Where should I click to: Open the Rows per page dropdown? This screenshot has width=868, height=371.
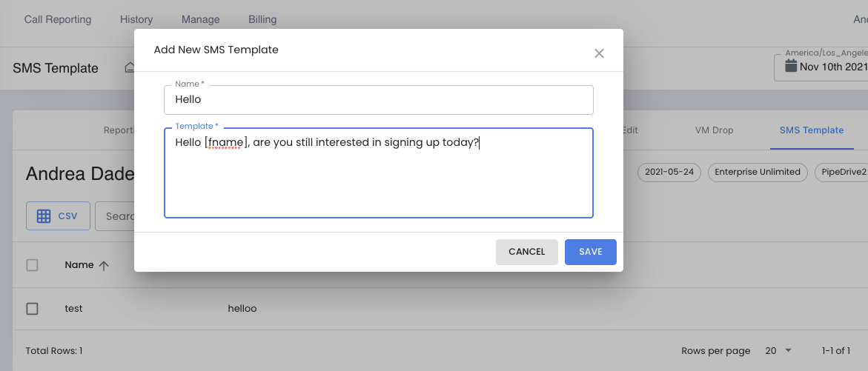[778, 350]
